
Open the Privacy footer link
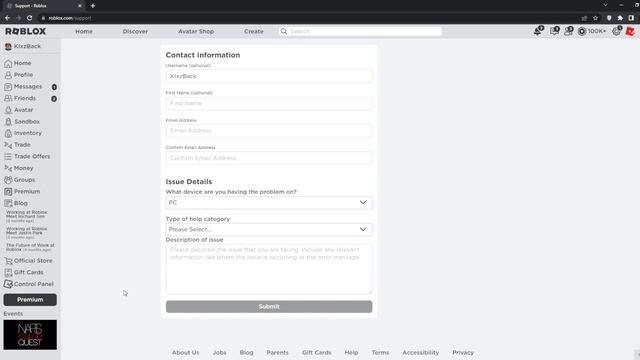[x=463, y=352]
